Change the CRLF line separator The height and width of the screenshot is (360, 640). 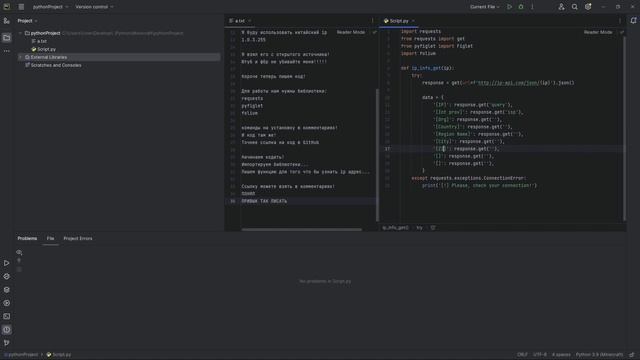(x=522, y=355)
